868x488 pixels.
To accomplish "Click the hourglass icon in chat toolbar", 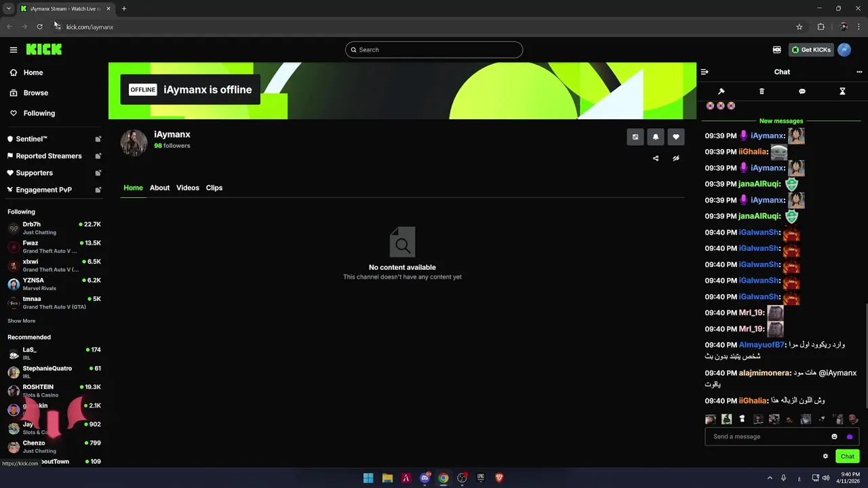I will coord(842,91).
